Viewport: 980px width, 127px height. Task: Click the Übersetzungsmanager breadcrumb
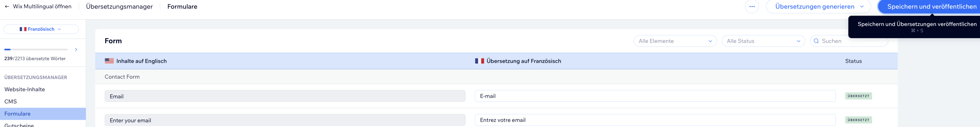[x=119, y=6]
